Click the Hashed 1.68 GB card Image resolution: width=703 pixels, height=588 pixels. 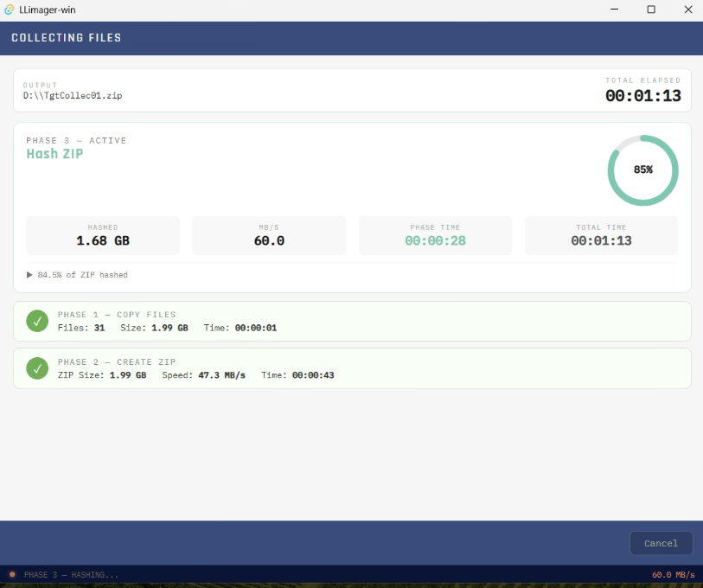pyautogui.click(x=103, y=235)
